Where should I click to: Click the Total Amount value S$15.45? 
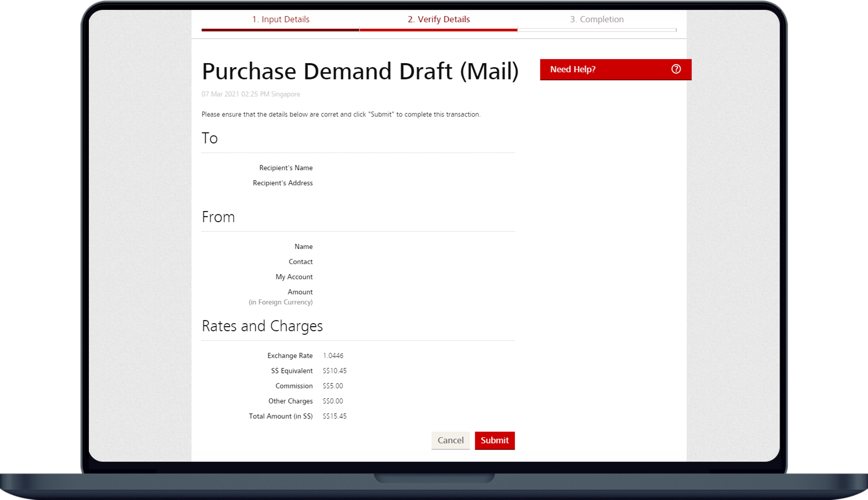tap(335, 416)
